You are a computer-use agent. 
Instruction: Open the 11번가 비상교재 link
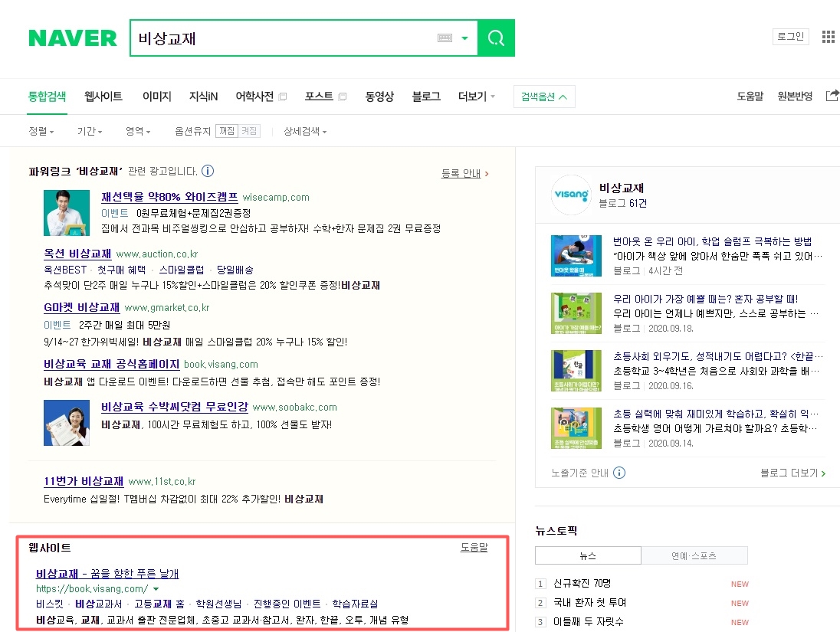pos(84,482)
